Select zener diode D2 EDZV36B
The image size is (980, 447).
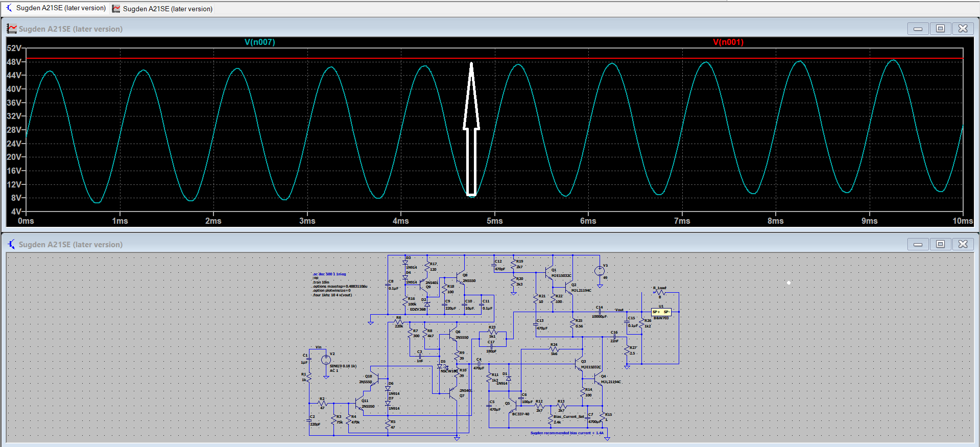427,304
